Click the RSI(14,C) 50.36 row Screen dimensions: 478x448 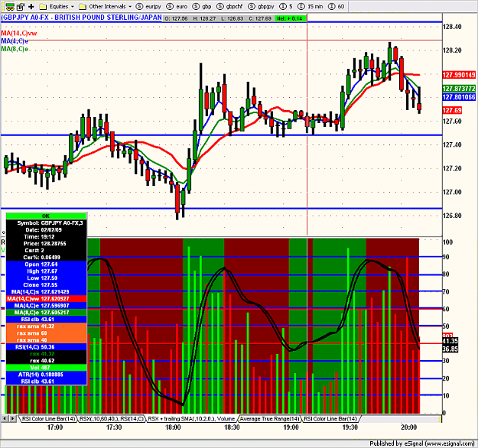click(x=47, y=347)
